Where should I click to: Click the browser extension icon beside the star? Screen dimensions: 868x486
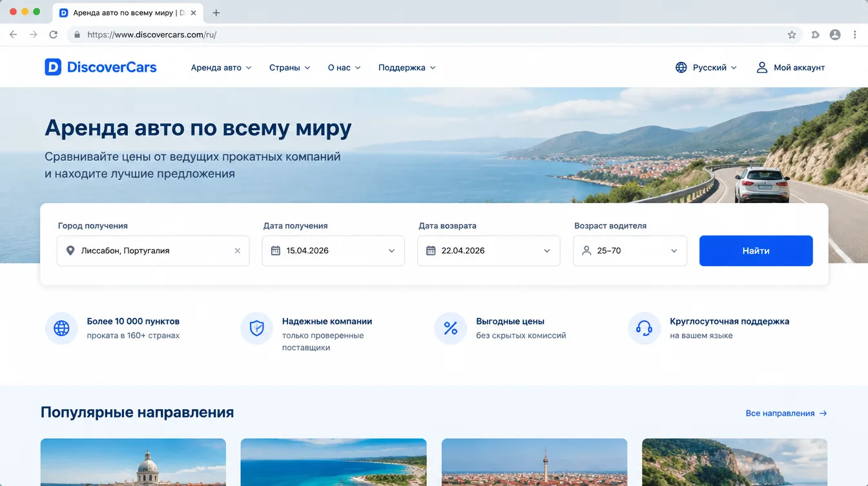tap(815, 35)
